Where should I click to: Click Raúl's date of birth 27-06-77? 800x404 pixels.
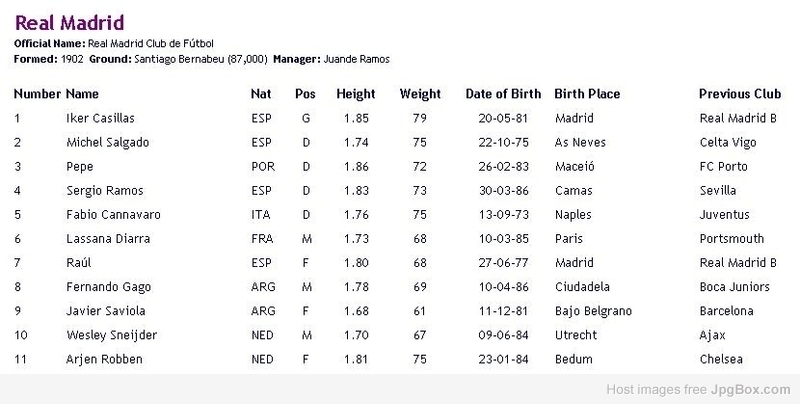(504, 263)
